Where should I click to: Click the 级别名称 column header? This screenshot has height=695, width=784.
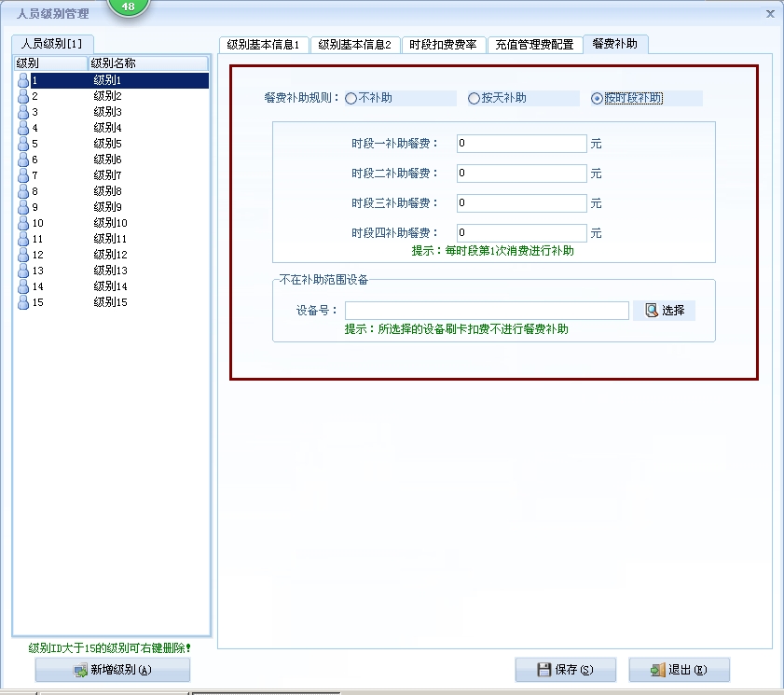147,63
